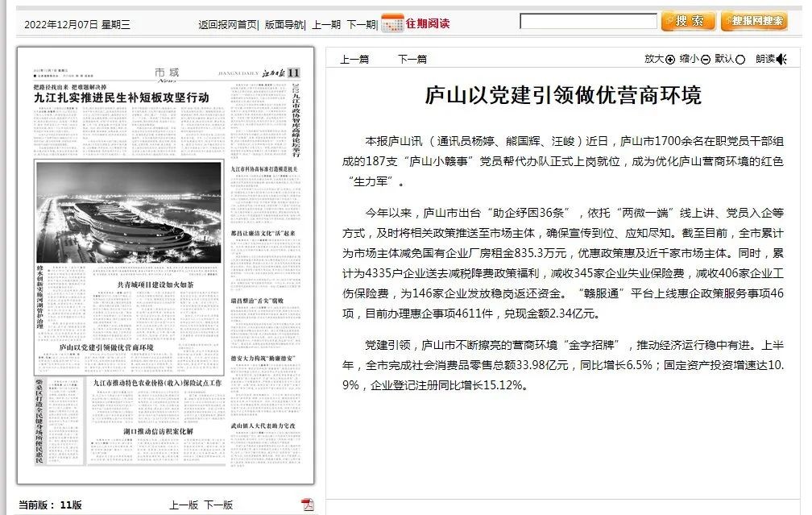Go to 下一篇 next article

412,59
